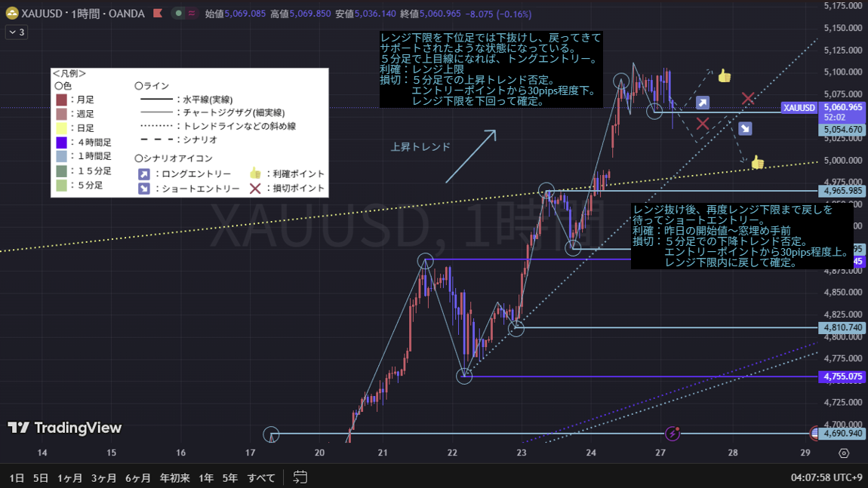Select the 3ヶ月 time range
Screen dimensions: 868x488
[x=103, y=477]
